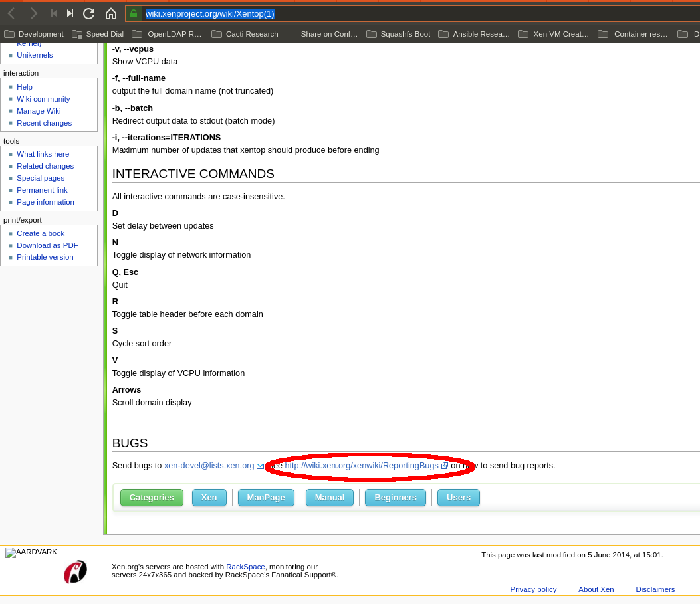The image size is (700, 604).
Task: Click the green padlock security icon
Action: [134, 13]
